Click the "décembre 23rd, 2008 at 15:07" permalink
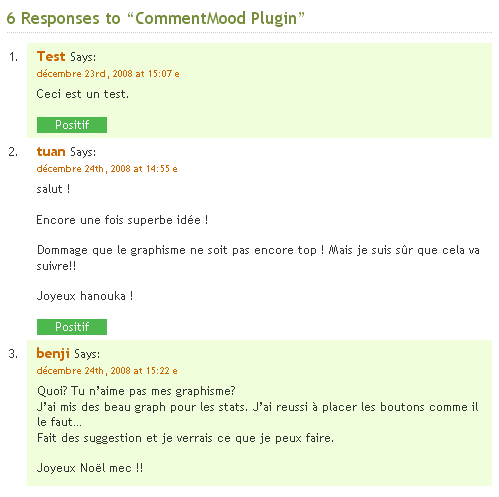Viewport: 499px width, 497px height. coord(104,74)
